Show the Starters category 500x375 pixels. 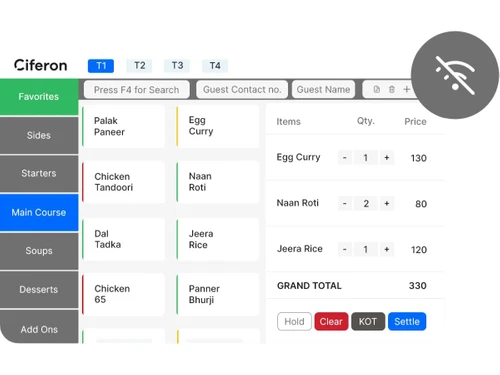pyautogui.click(x=39, y=174)
